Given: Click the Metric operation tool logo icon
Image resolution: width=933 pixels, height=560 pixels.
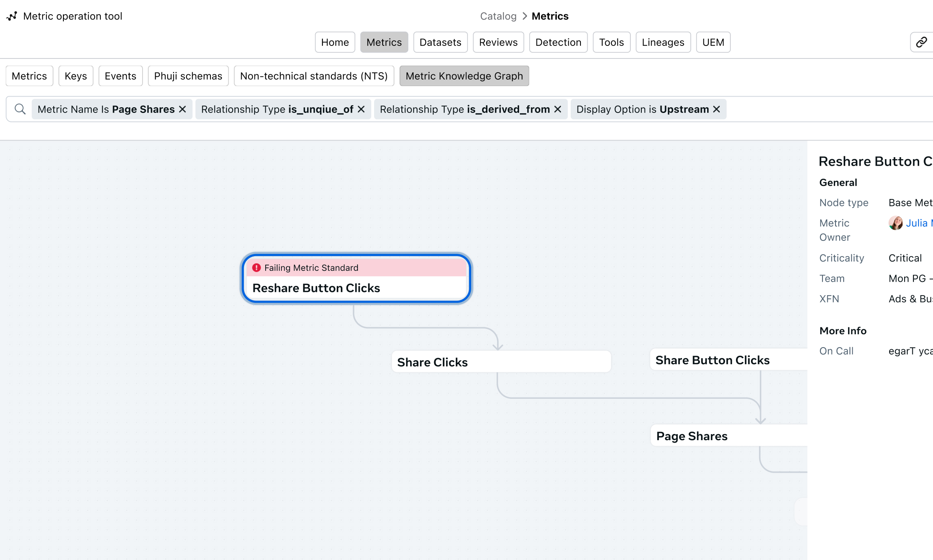Looking at the screenshot, I should [x=12, y=16].
